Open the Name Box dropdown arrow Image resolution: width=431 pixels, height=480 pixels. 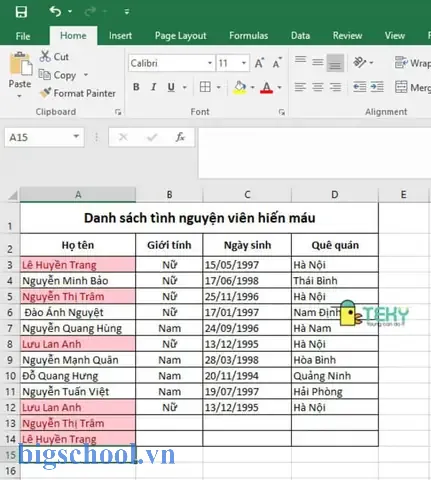76,137
